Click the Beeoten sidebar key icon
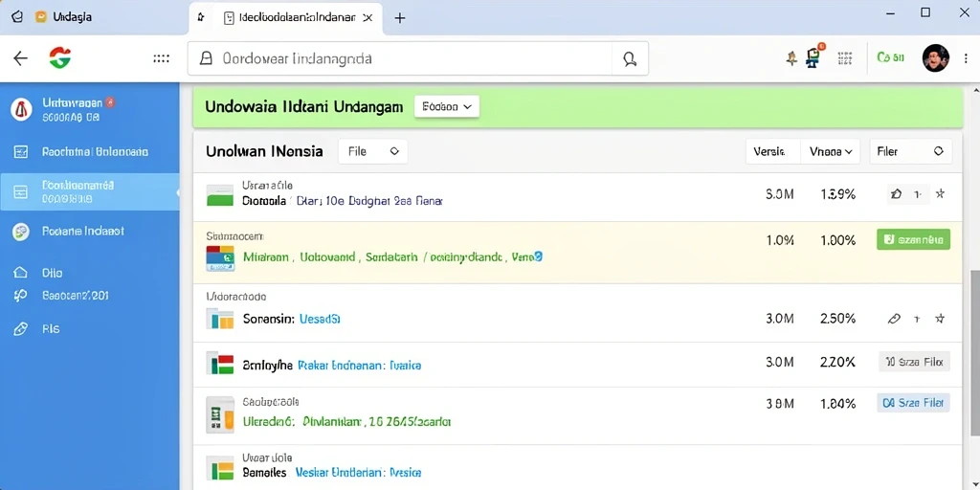The image size is (980, 490). [x=21, y=296]
